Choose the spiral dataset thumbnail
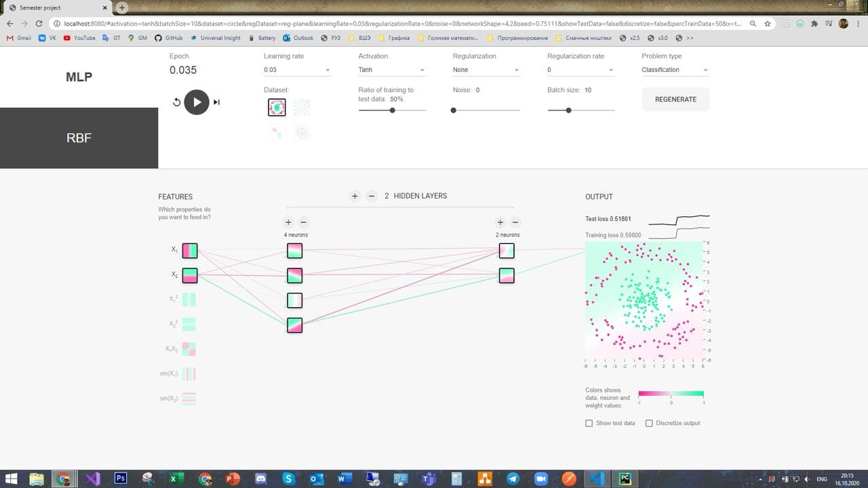This screenshot has height=488, width=868. click(x=302, y=131)
